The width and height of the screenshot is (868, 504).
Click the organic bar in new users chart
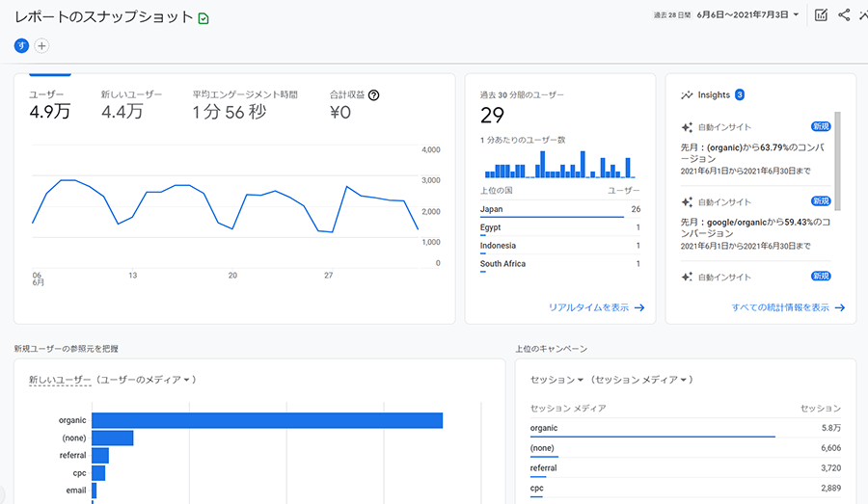coord(266,420)
